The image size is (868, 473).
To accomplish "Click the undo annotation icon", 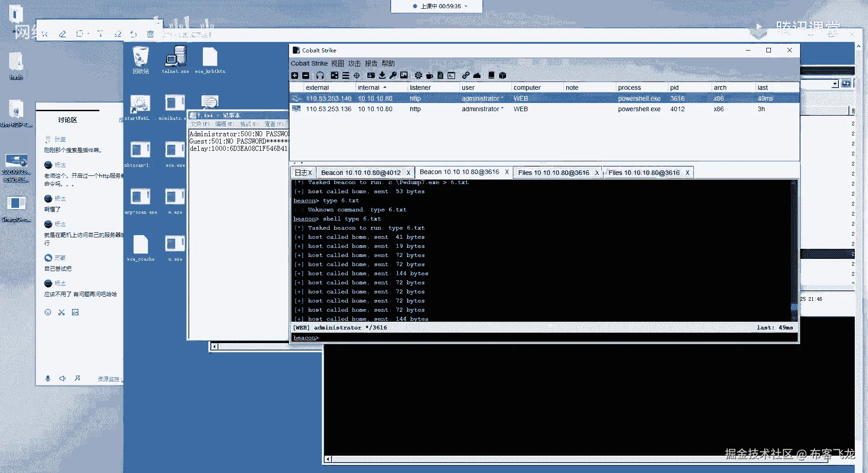I will [x=134, y=34].
